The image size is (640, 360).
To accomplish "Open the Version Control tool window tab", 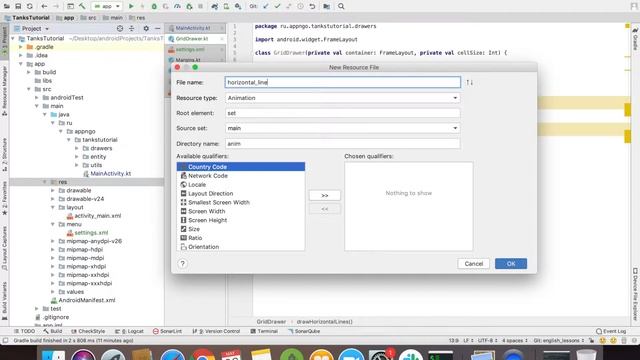I will pyautogui.click(x=216, y=331).
